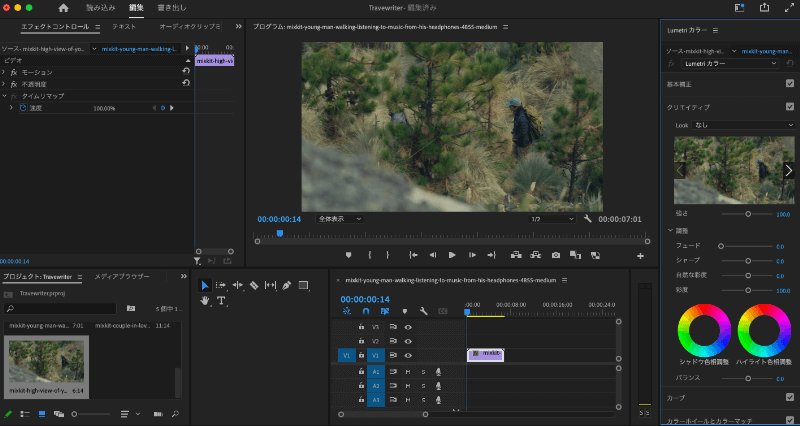Switch to the 読み込み workspace
800x426 pixels.
[x=100, y=8]
